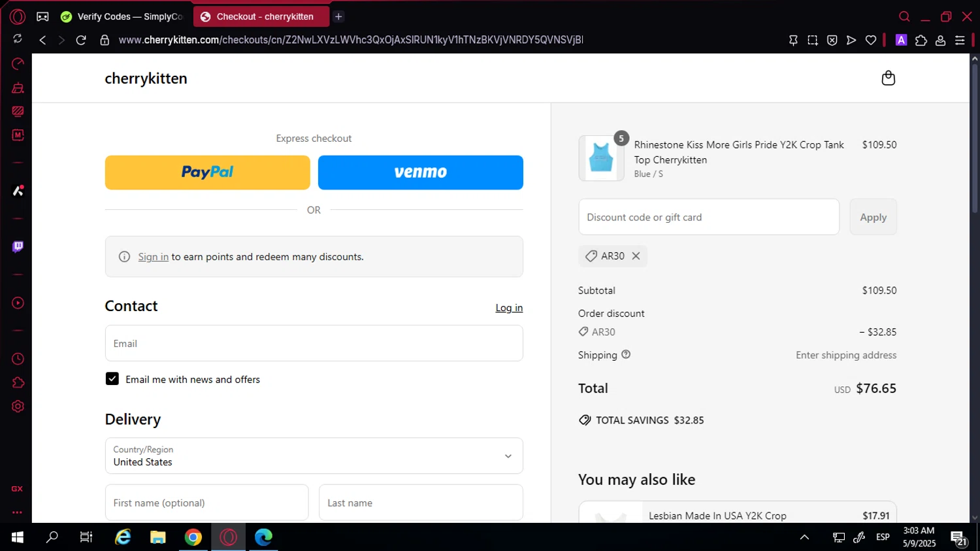Open the player sidebar icon
The image size is (980, 551).
coord(18,303)
